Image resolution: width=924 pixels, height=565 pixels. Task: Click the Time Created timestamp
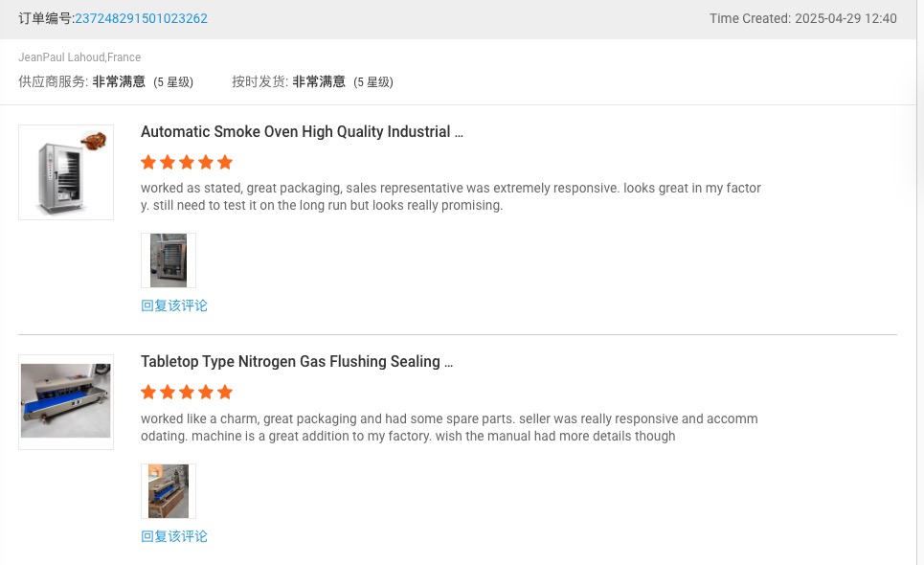pyautogui.click(x=802, y=18)
